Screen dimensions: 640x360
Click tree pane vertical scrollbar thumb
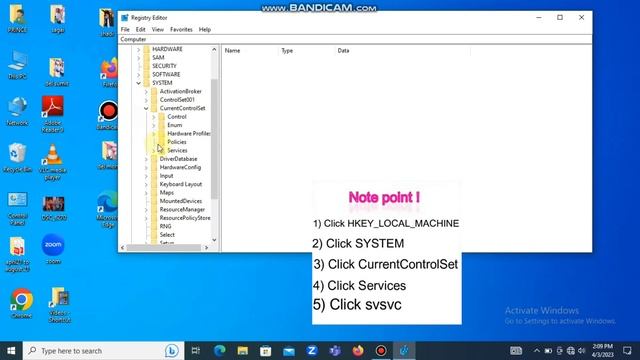click(214, 139)
